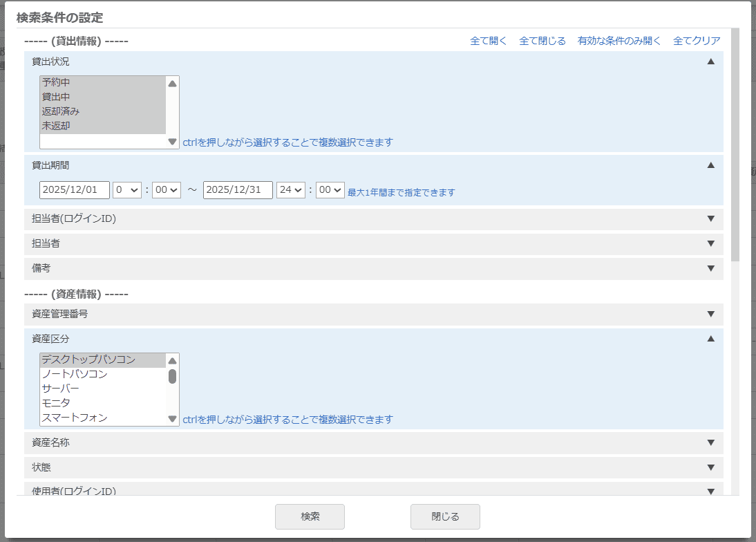Click the start date field 2025/12/01
Viewport: 756px width, 542px height.
tap(75, 190)
